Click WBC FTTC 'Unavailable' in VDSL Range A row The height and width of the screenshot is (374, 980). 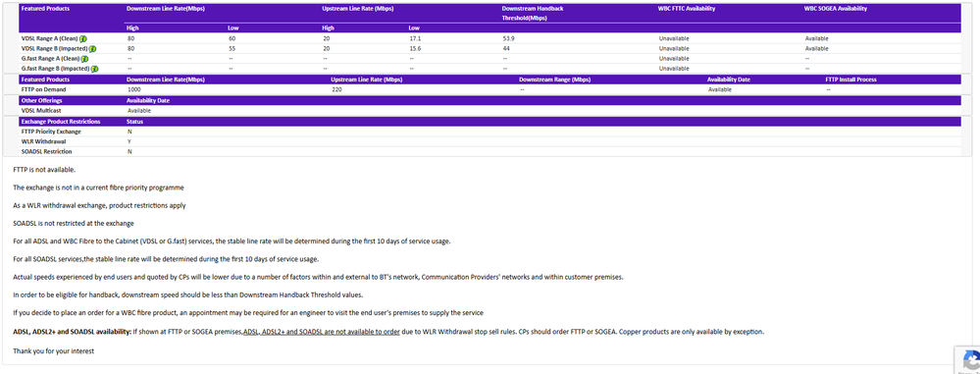pos(674,39)
